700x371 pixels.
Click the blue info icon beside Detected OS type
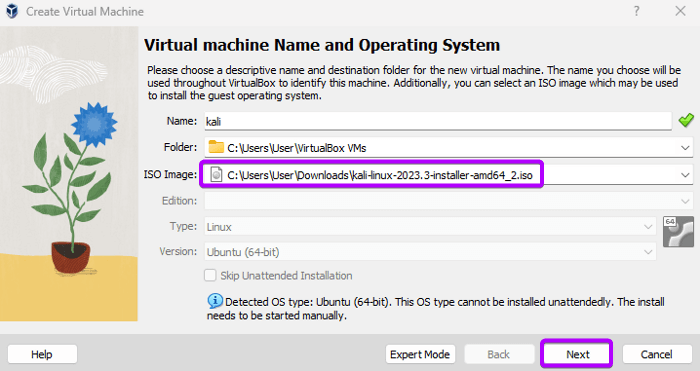[x=215, y=301]
